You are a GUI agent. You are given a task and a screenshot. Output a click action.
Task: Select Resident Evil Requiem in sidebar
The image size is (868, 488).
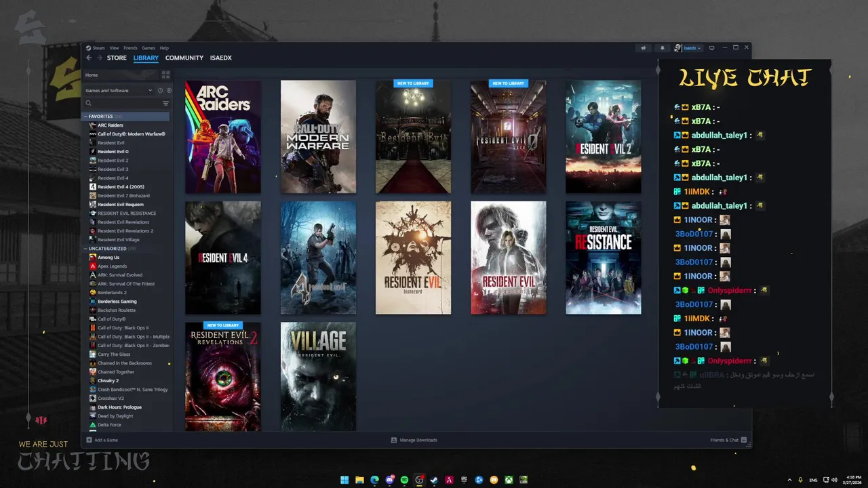[121, 205]
